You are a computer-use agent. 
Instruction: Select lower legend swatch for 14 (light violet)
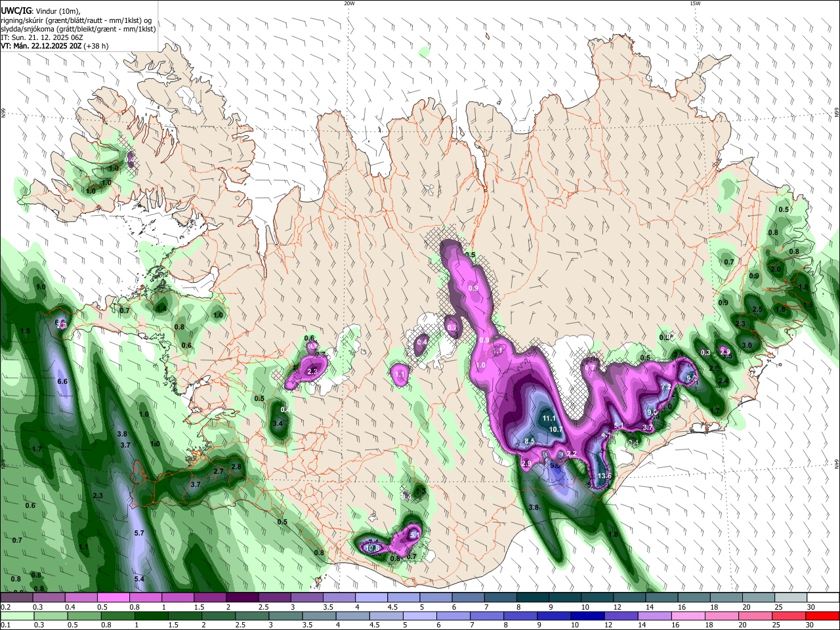coord(655,616)
